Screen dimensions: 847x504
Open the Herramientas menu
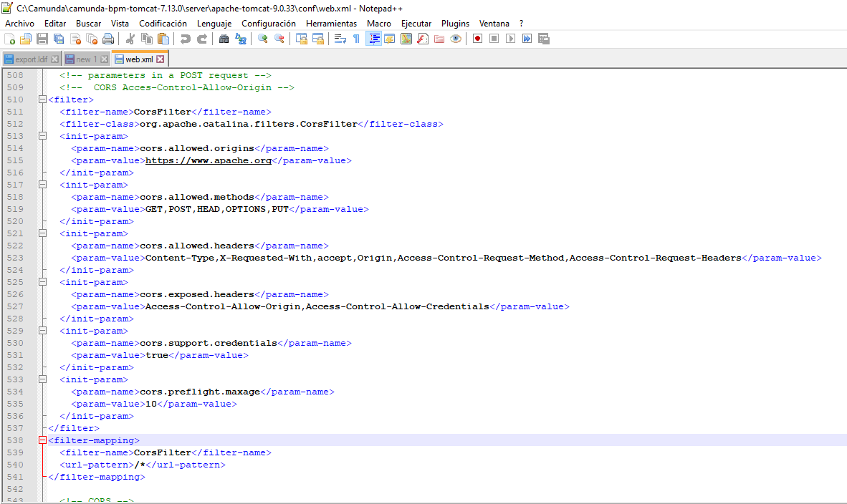[331, 24]
